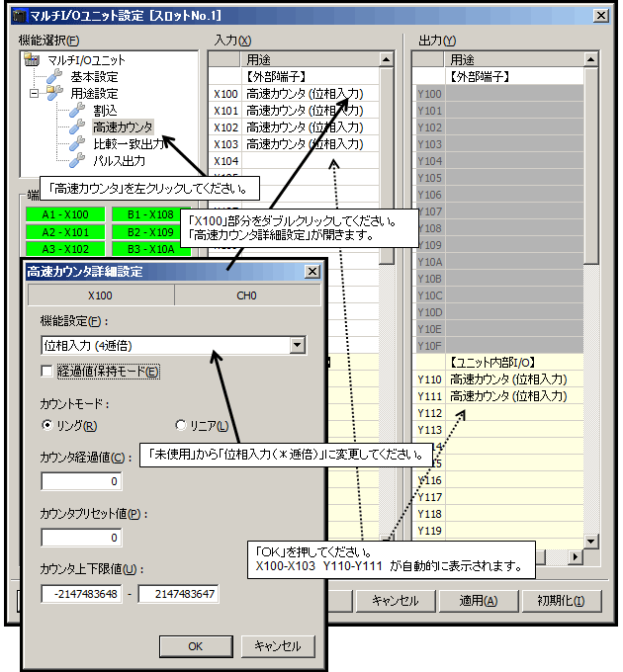Click the green A1 - X100 terminal block

click(x=64, y=214)
